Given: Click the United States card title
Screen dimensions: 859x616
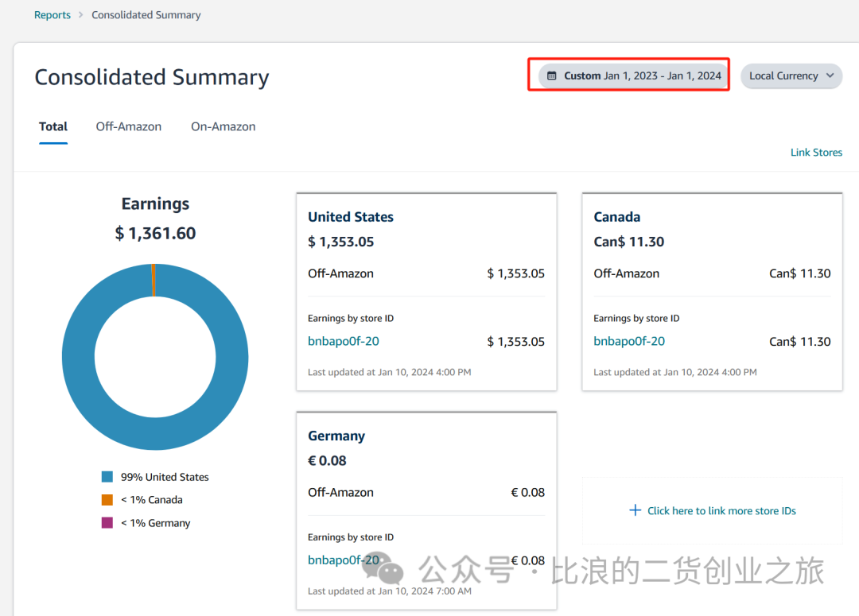Looking at the screenshot, I should coord(351,217).
